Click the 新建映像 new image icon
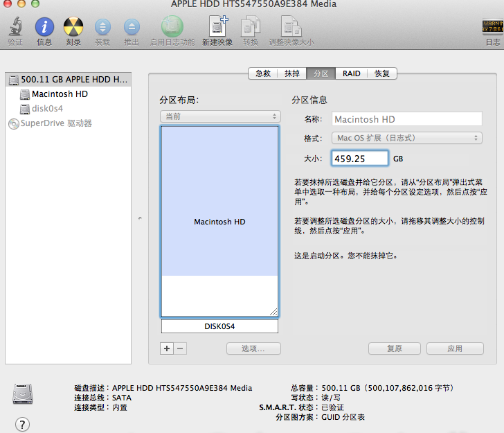 (x=217, y=26)
